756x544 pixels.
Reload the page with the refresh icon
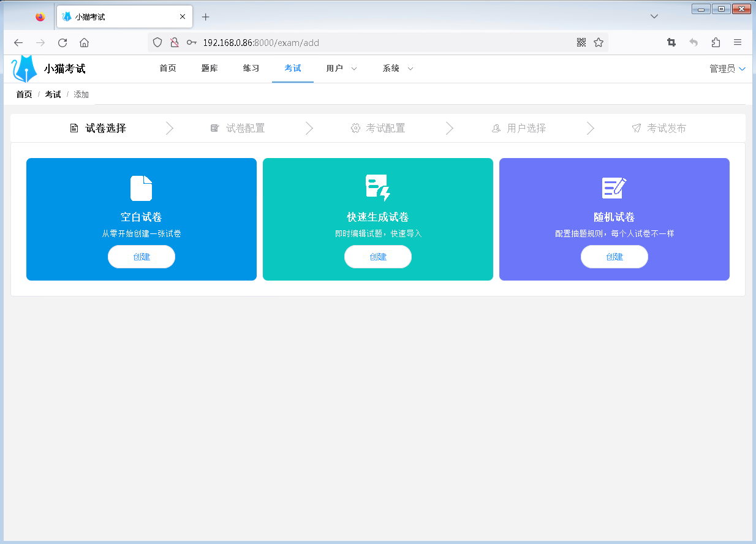click(62, 42)
